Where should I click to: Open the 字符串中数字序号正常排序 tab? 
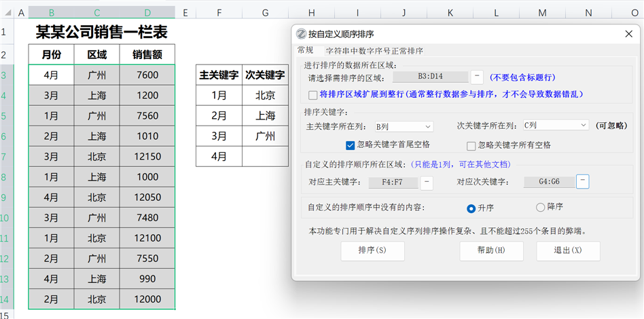click(374, 51)
